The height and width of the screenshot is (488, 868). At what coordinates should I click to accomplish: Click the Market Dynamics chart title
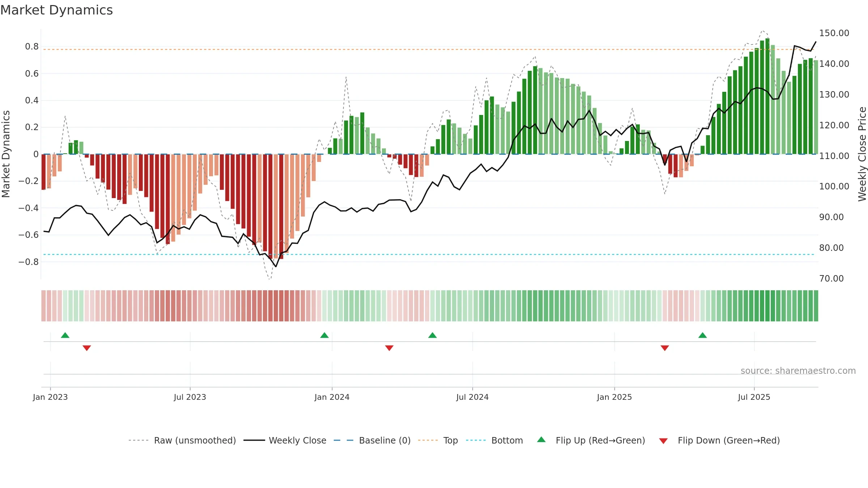pyautogui.click(x=57, y=10)
